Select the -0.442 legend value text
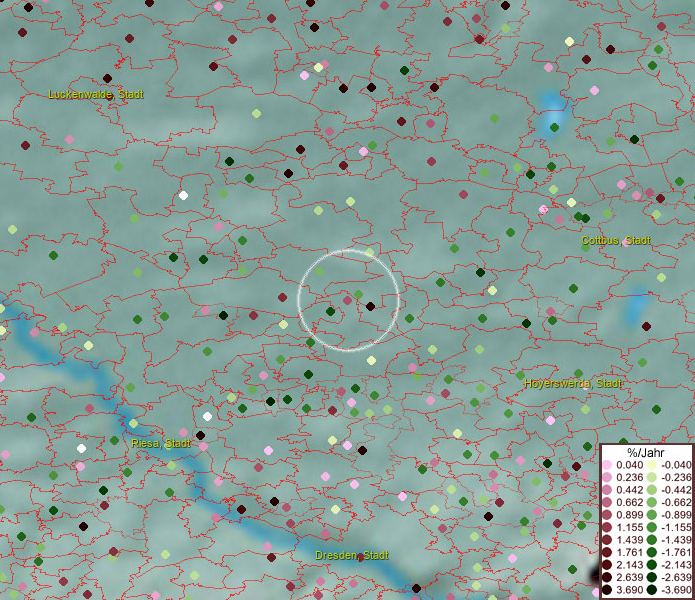The height and width of the screenshot is (600, 695). (676, 490)
